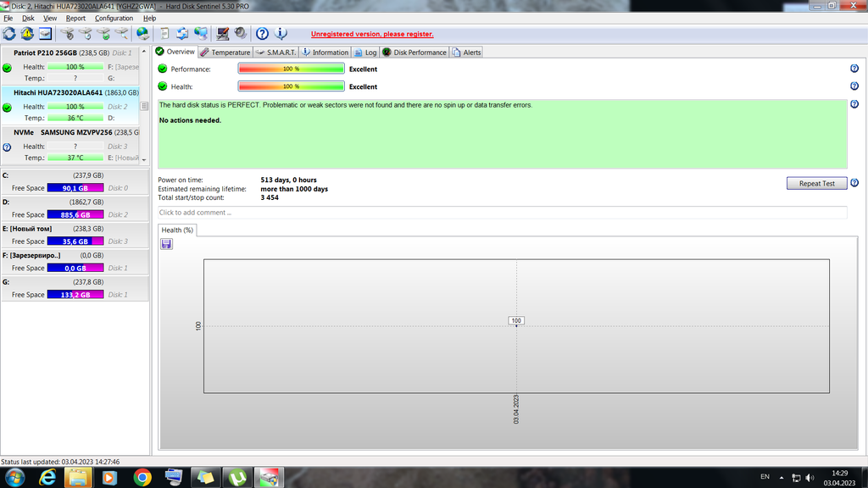Open Google Chrome from the taskbar
Viewport: 868px width, 488px height.
click(142, 477)
